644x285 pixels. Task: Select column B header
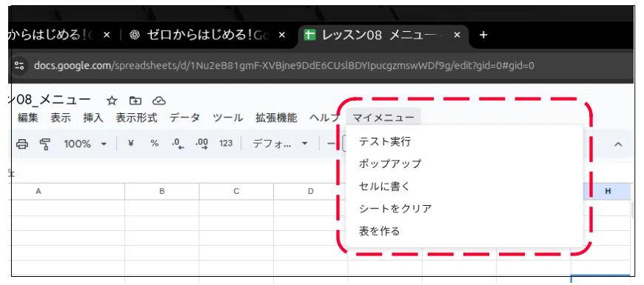(162, 192)
